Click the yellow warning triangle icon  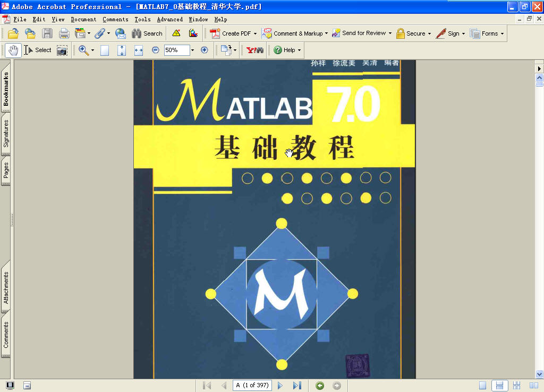click(x=176, y=33)
